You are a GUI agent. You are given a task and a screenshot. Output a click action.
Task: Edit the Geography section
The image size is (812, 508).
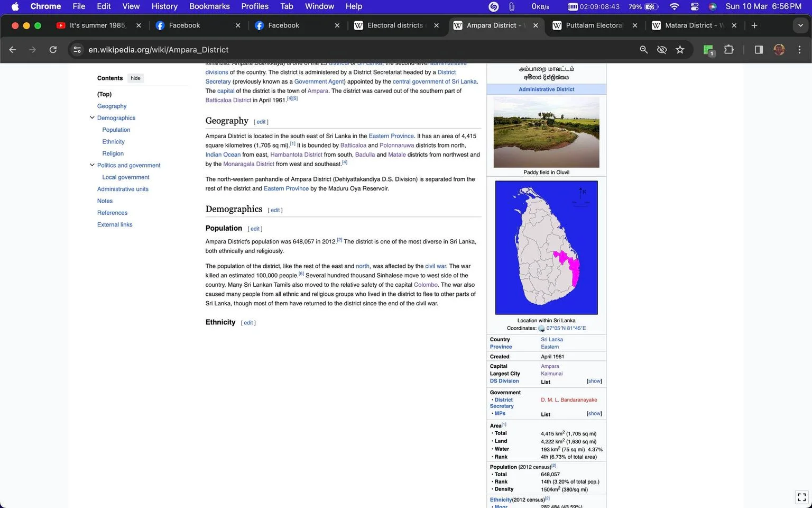(x=261, y=122)
